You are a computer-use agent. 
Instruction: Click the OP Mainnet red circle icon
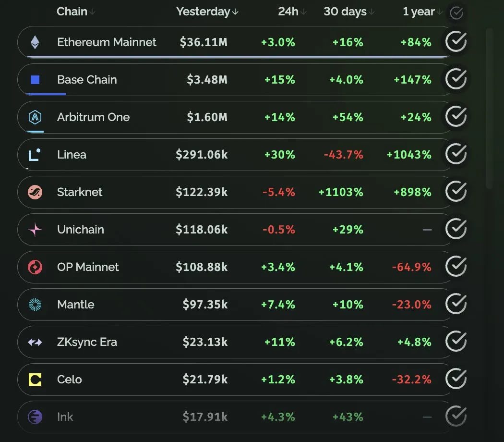(x=35, y=267)
